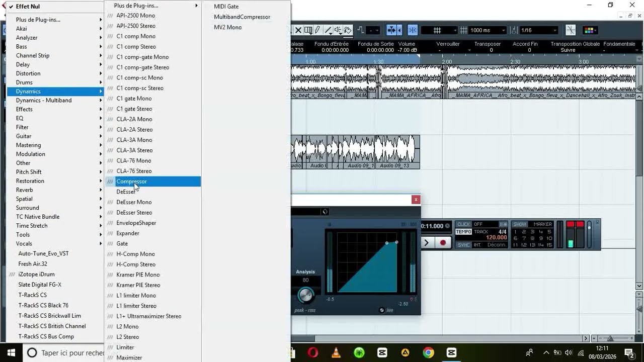
Task: Select the MultibandCompressor entry
Action: click(242, 17)
